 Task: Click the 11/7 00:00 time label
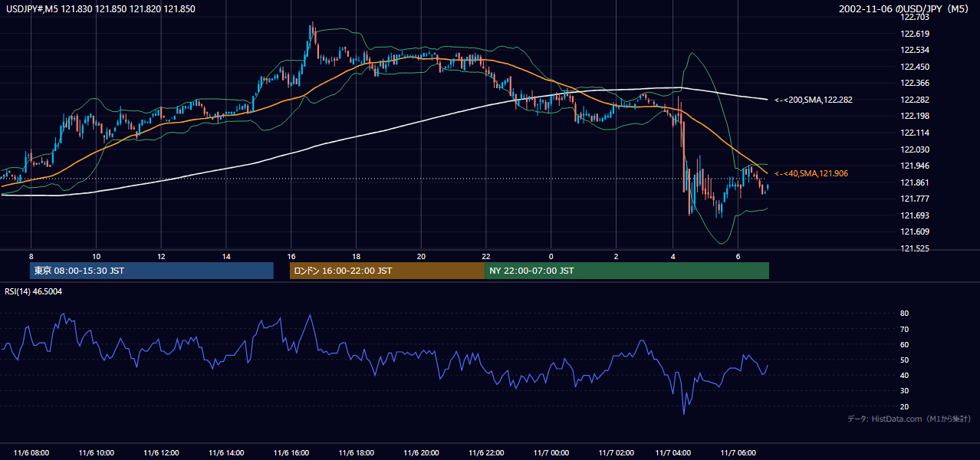(x=551, y=453)
